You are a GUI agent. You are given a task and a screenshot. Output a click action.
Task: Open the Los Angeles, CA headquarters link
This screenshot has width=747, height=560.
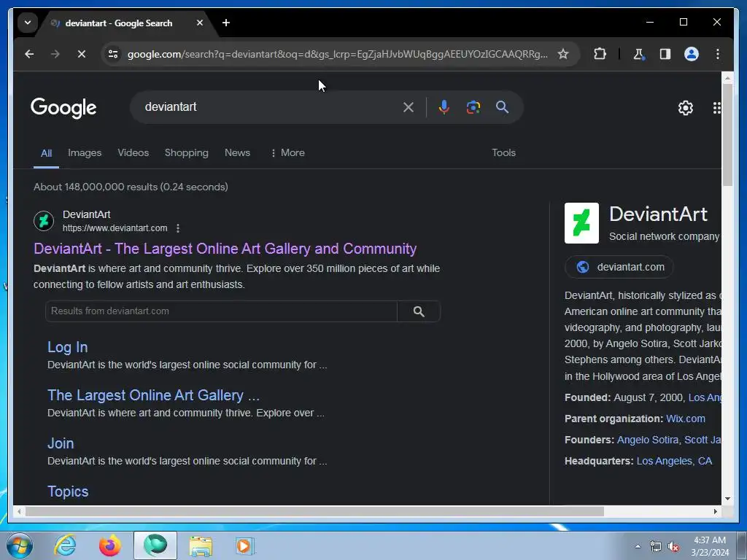pyautogui.click(x=674, y=461)
